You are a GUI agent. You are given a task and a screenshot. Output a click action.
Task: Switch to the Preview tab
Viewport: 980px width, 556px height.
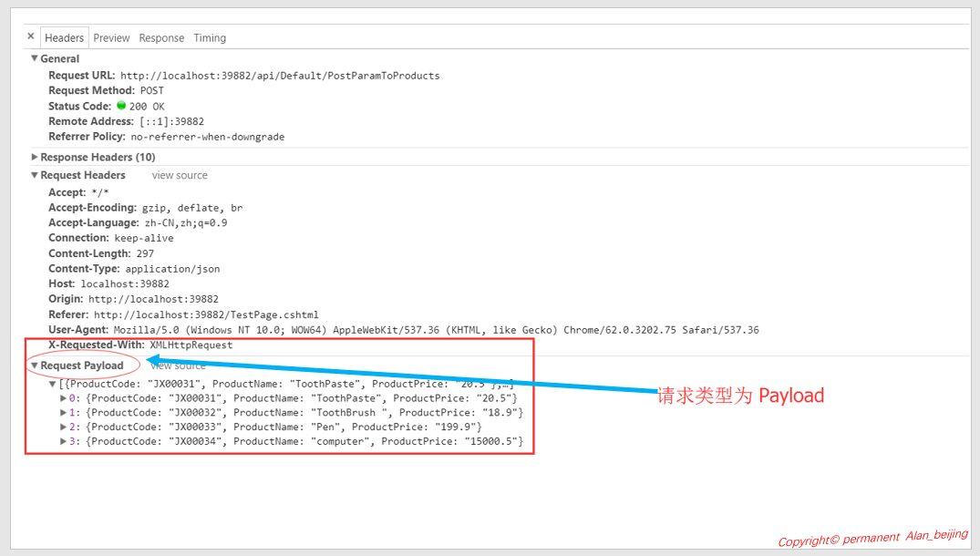[110, 37]
